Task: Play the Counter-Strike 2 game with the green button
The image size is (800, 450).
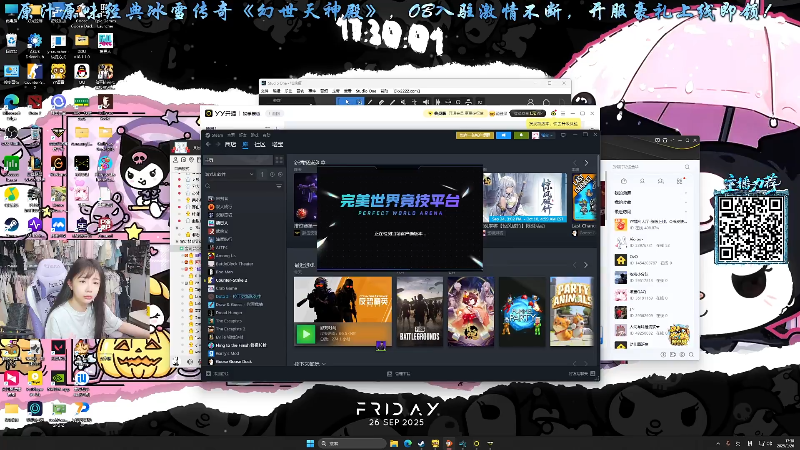Action: [306, 334]
